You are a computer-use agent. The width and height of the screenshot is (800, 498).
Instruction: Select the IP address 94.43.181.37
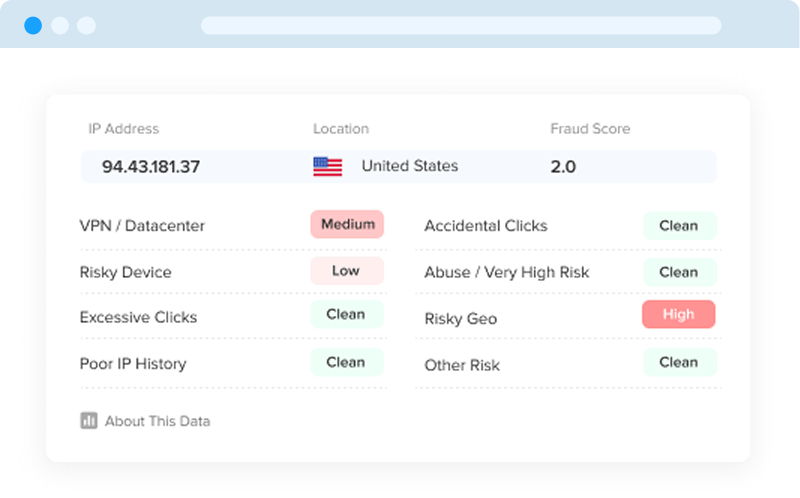(x=151, y=166)
